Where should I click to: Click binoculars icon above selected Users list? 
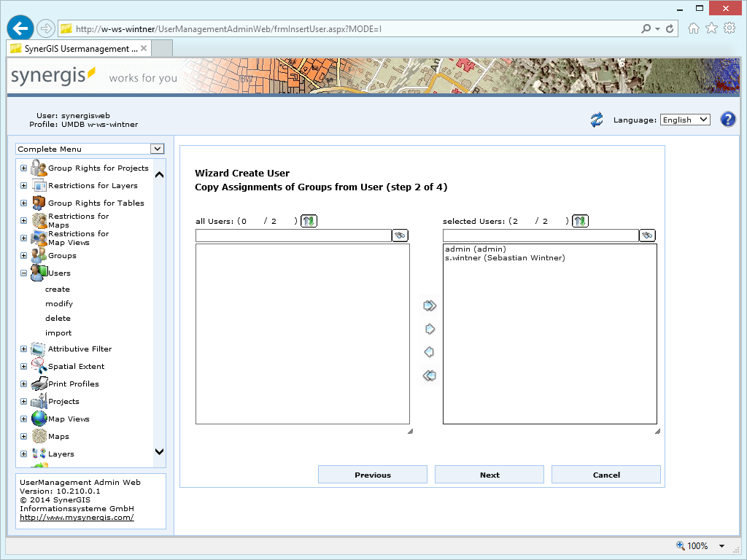[647, 235]
